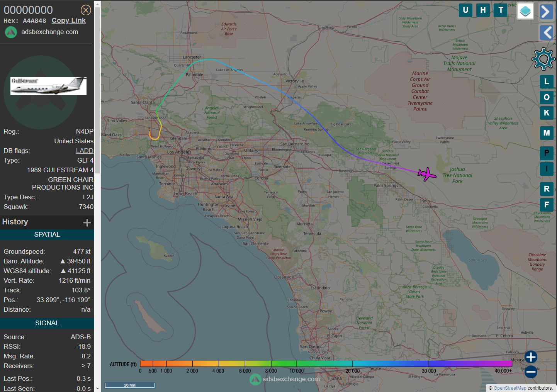The height and width of the screenshot is (392, 557).
Task: Click the H map button
Action: (483, 10)
